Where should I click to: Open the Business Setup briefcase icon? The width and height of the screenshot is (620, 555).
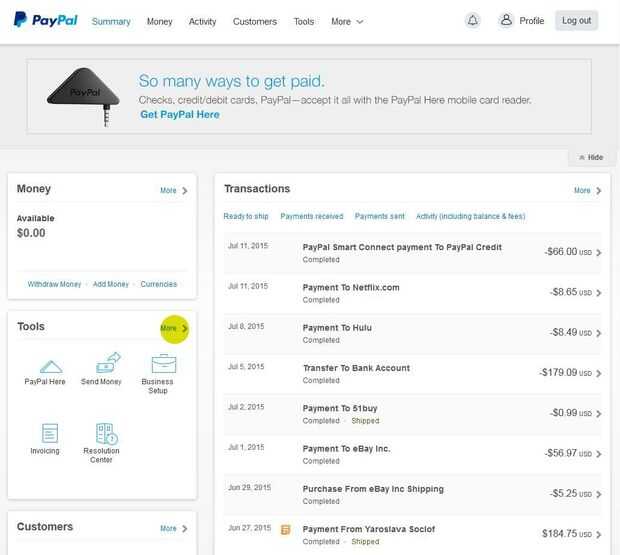(x=164, y=364)
